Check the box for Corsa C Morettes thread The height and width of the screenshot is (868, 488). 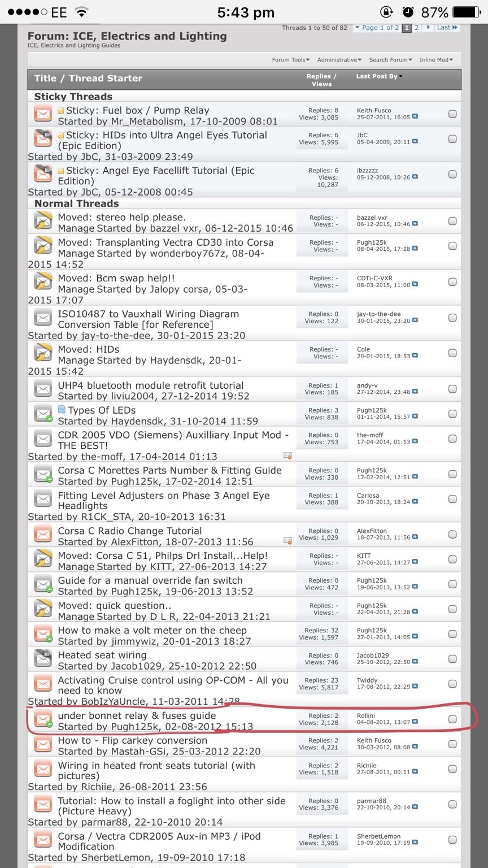pos(452,474)
